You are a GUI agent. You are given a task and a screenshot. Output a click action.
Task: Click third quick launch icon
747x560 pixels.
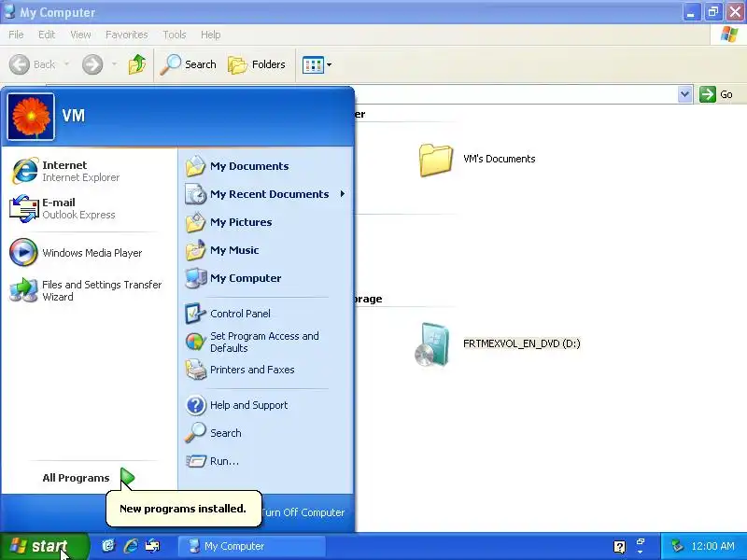(x=152, y=546)
